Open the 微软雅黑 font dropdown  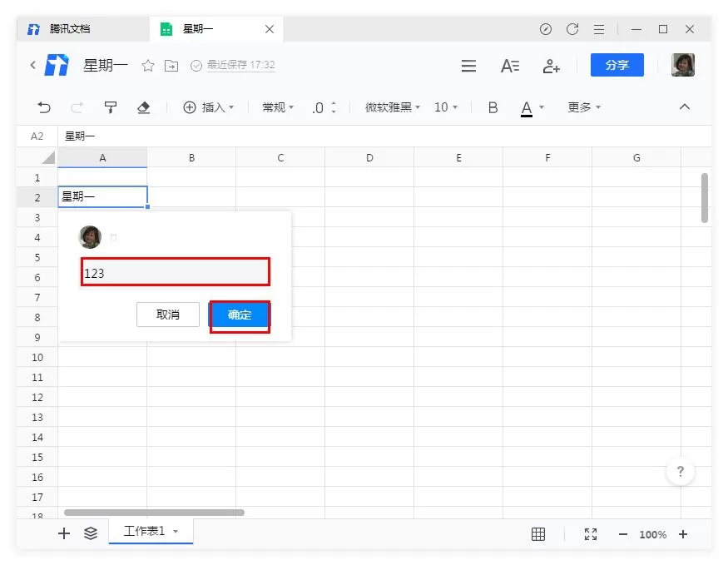[x=393, y=107]
